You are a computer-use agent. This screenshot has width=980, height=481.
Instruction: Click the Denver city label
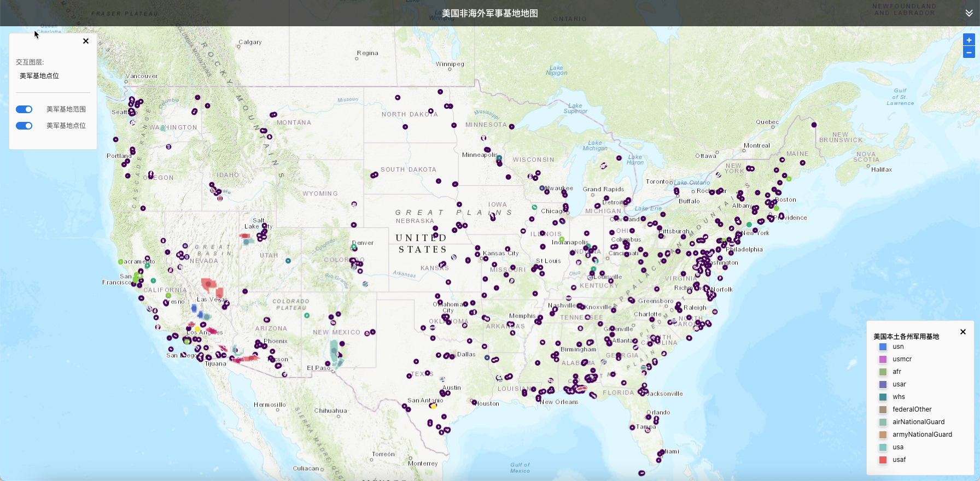tap(363, 243)
